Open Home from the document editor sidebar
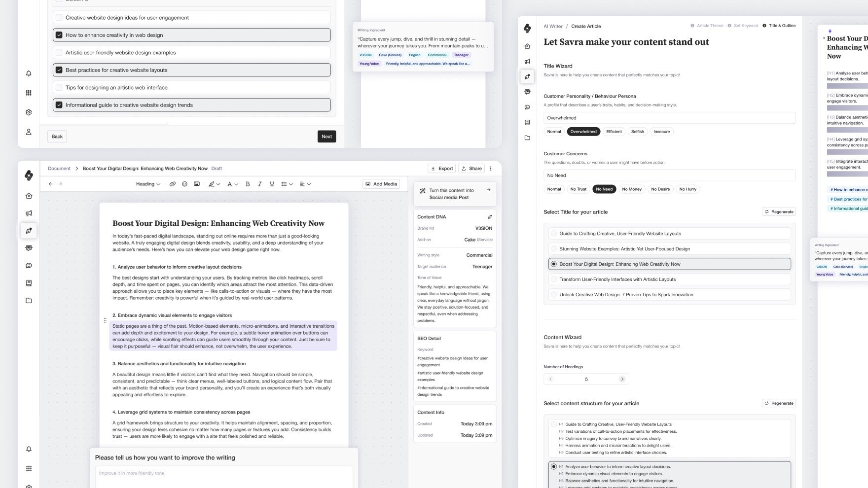This screenshot has height=488, width=868. (29, 196)
